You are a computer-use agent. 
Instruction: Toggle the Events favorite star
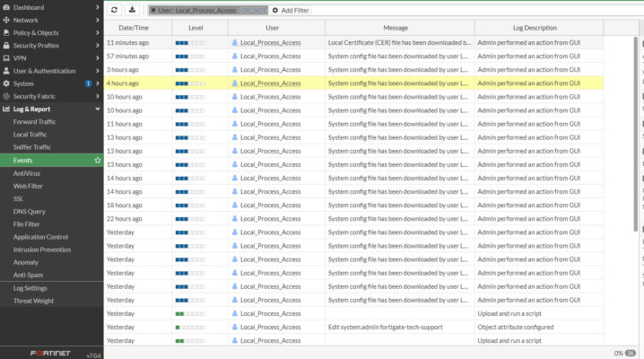point(98,160)
